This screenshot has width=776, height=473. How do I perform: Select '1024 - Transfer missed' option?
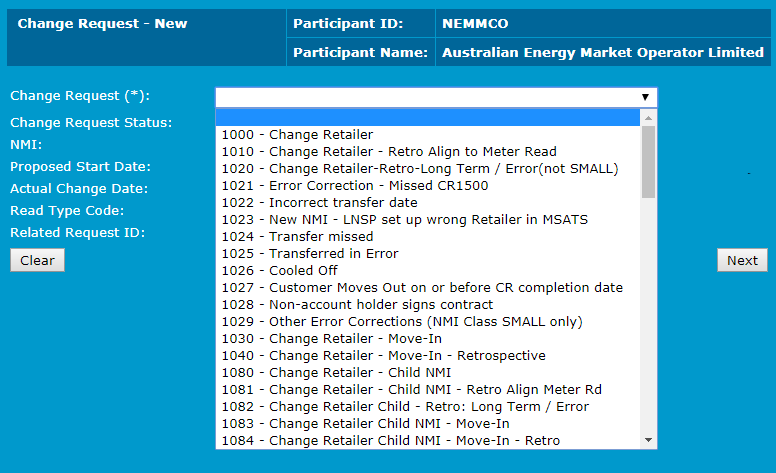point(297,236)
